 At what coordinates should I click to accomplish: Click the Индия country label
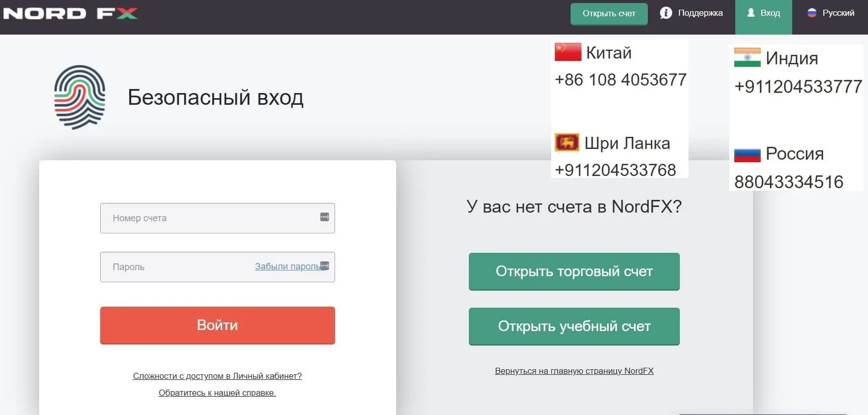coord(792,58)
